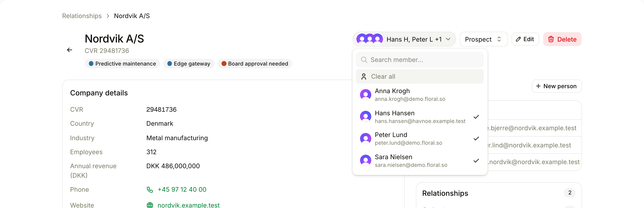Choose Clear all in member menu
This screenshot has width=644, height=208.
420,77
